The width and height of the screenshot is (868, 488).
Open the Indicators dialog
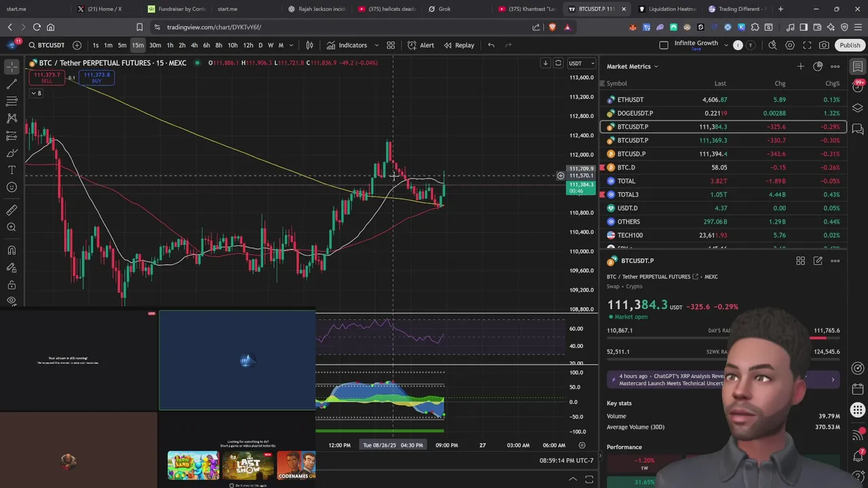[x=347, y=45]
